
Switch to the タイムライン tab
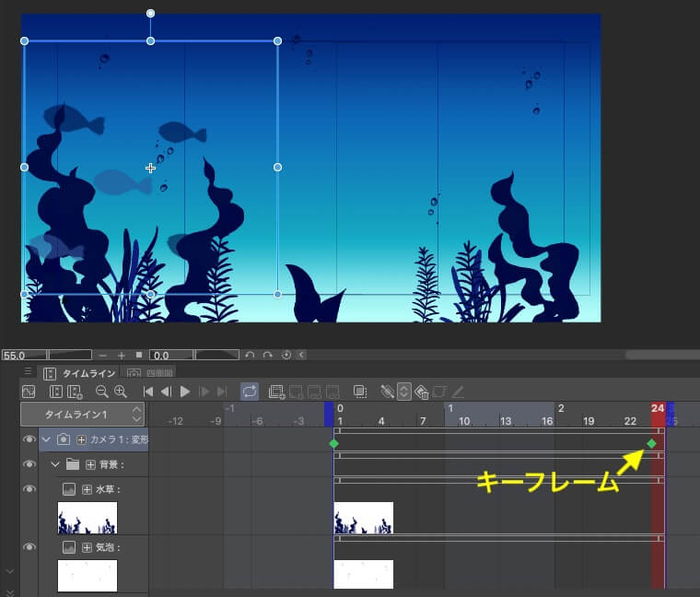tap(79, 373)
